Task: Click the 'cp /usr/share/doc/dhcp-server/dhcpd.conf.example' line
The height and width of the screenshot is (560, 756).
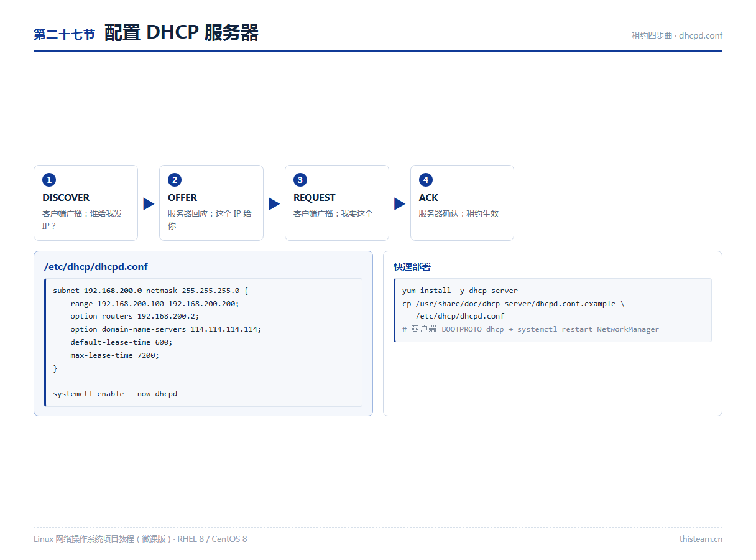Action: coord(514,304)
